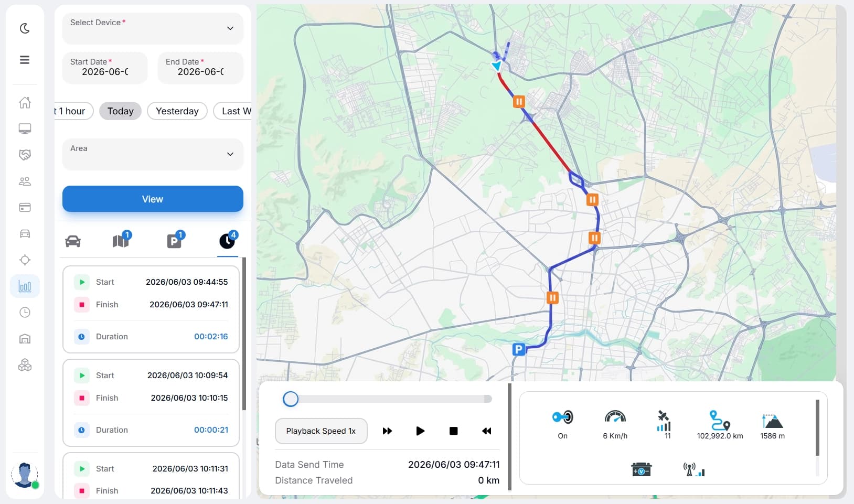This screenshot has width=854, height=504.
Task: Open the hamburger menu
Action: [x=25, y=60]
